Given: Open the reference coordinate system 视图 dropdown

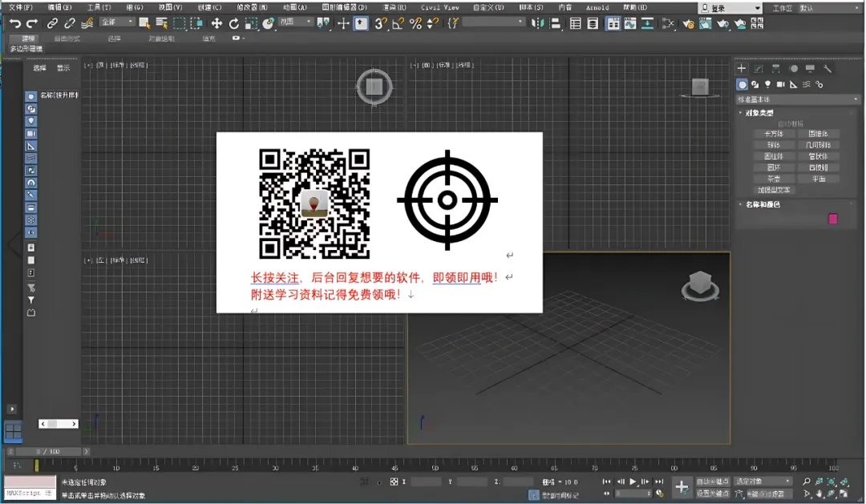Looking at the screenshot, I should coord(295,22).
